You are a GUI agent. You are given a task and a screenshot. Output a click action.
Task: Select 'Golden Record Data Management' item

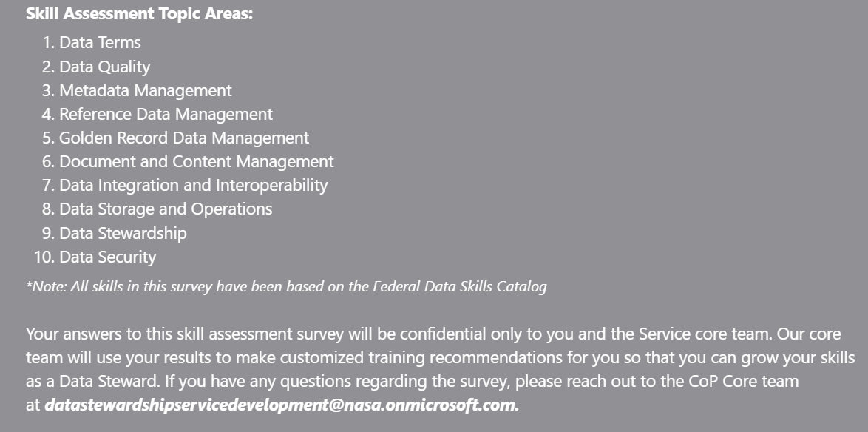pyautogui.click(x=184, y=138)
